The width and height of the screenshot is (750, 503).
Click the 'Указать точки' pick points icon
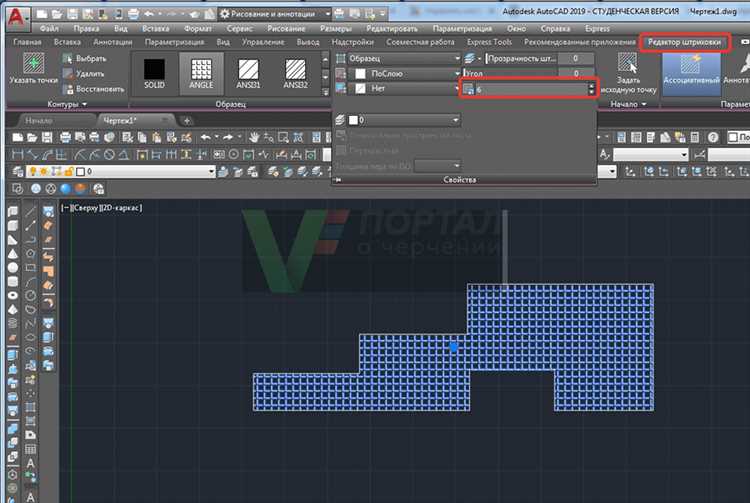[33, 63]
